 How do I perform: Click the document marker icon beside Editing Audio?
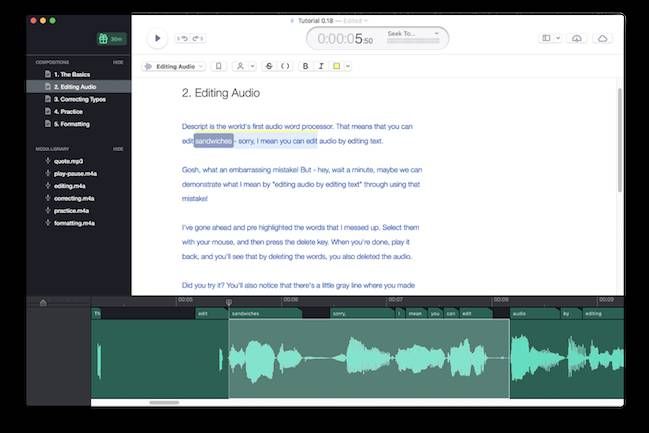point(218,66)
